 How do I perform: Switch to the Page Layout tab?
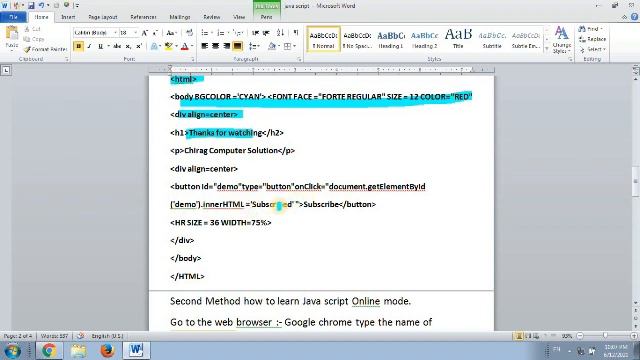click(102, 17)
